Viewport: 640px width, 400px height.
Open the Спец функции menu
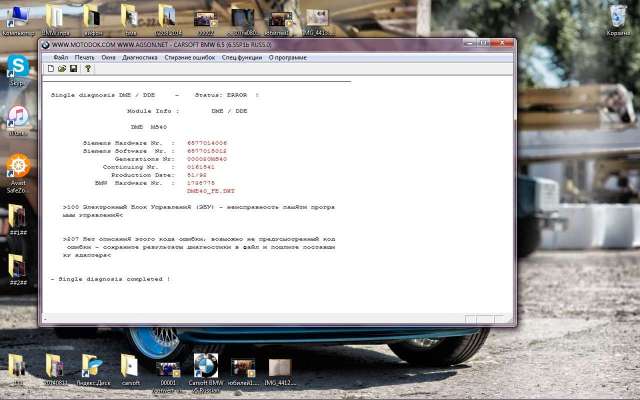pos(242,58)
